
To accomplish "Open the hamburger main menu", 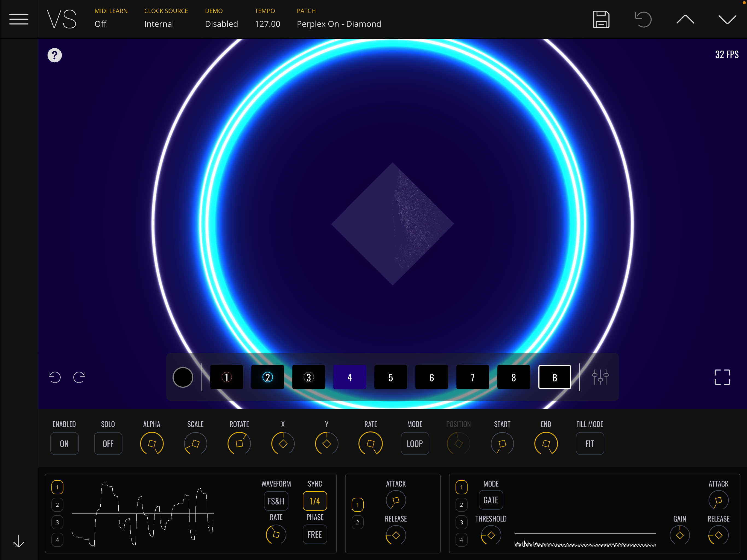I will [x=19, y=19].
